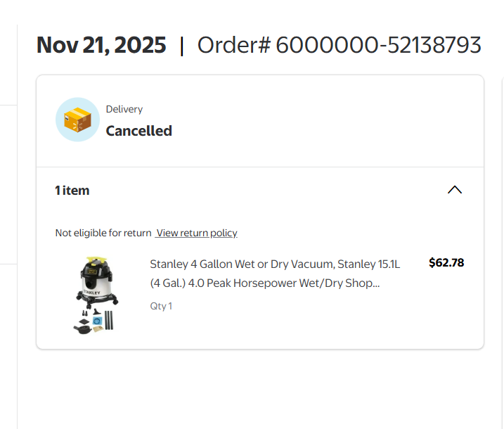The image size is (504, 429).
Task: Click the vacuum accessories in product image
Action: pyautogui.click(x=96, y=321)
